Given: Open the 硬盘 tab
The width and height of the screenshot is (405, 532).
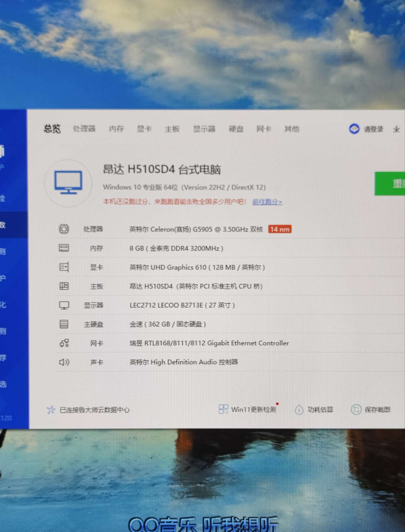Looking at the screenshot, I should point(236,129).
